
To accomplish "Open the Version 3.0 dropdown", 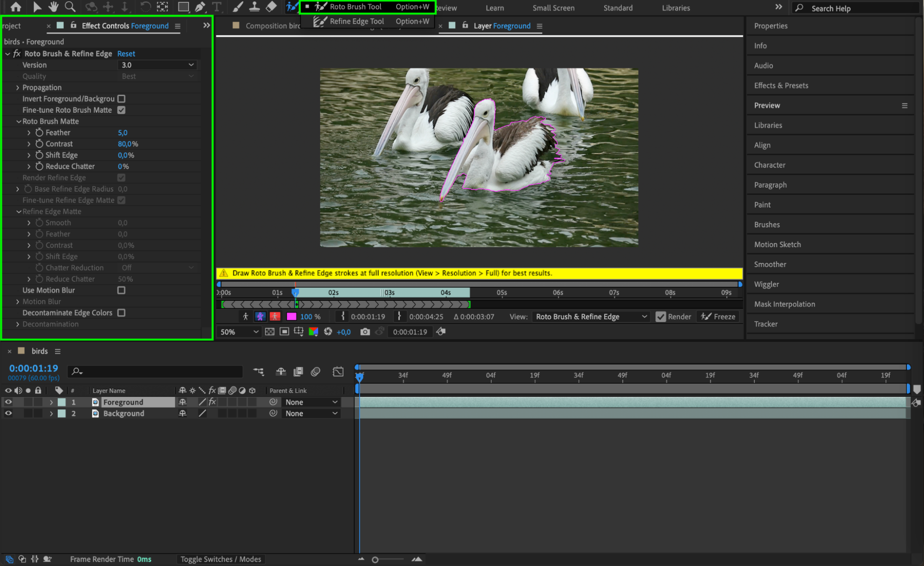I will 158,65.
